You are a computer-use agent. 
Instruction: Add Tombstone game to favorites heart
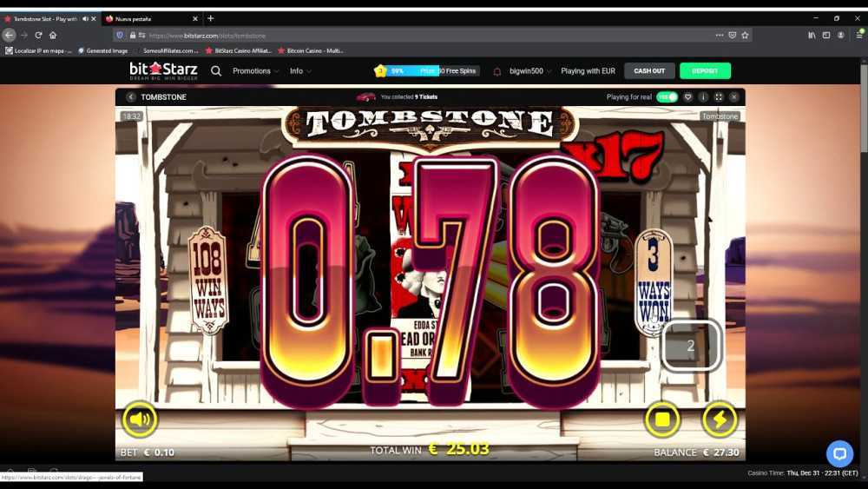[x=687, y=97]
